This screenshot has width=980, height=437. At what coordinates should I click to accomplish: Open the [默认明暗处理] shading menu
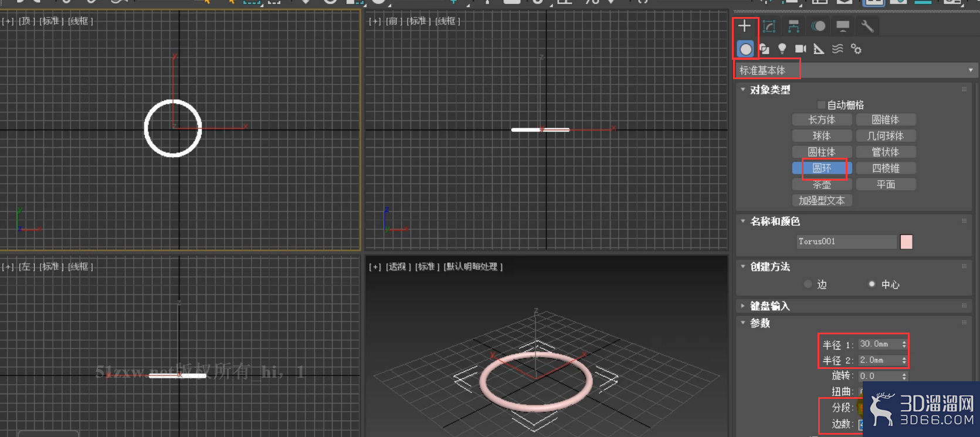click(x=473, y=267)
